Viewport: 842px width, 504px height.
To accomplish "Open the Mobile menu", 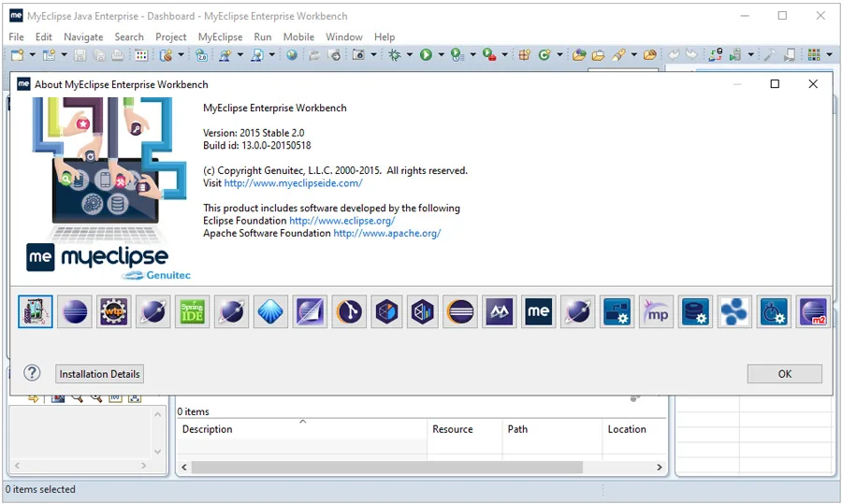I will pos(298,37).
